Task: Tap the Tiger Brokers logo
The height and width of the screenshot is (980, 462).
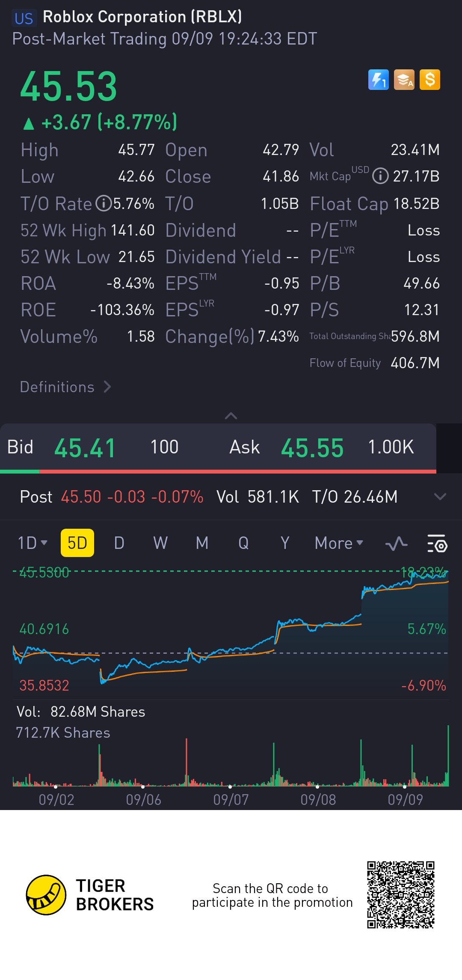Action: point(89,895)
